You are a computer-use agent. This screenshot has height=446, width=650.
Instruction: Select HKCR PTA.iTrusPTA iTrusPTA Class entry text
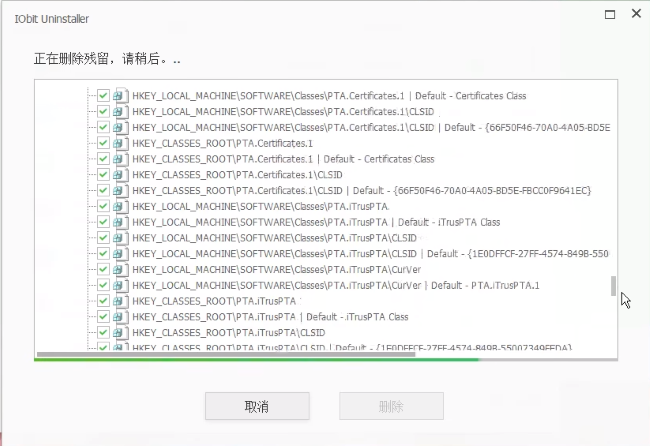coord(270,317)
